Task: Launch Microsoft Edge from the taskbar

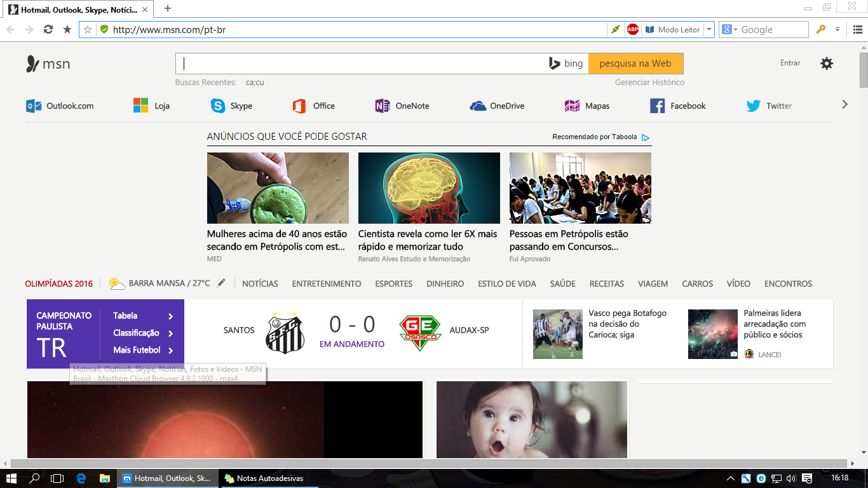Action: click(x=81, y=478)
